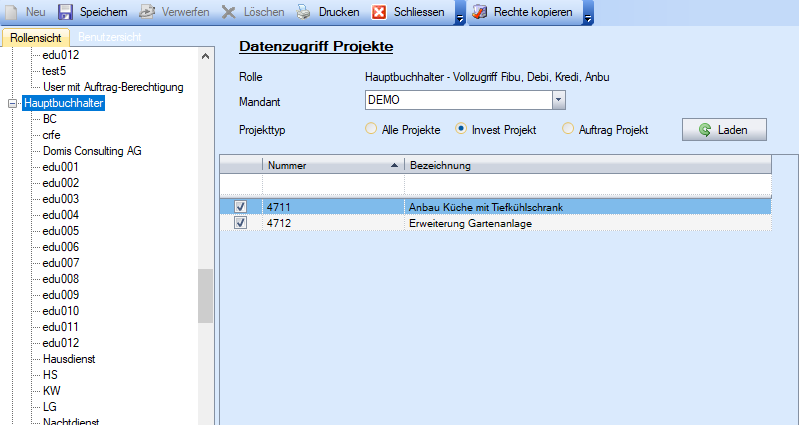Open the Mandant dropdown arrow
The width and height of the screenshot is (799, 425).
[558, 100]
